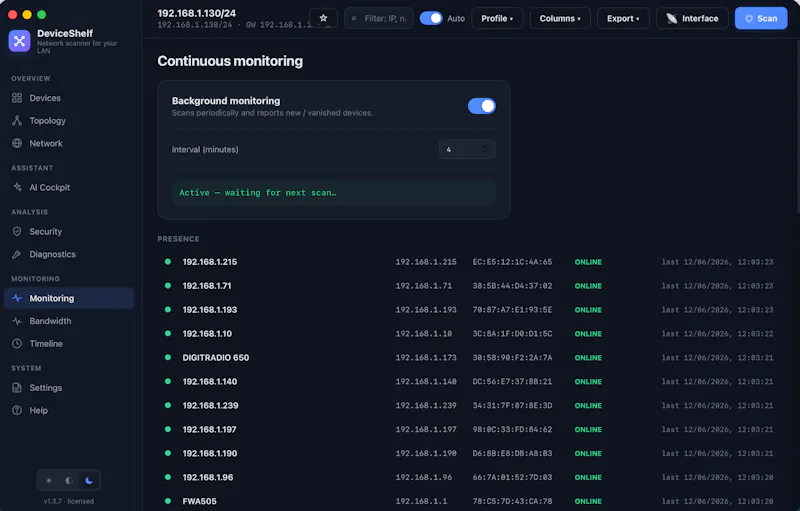
Task: Select device row 192.168.1.71
Action: tap(468, 286)
